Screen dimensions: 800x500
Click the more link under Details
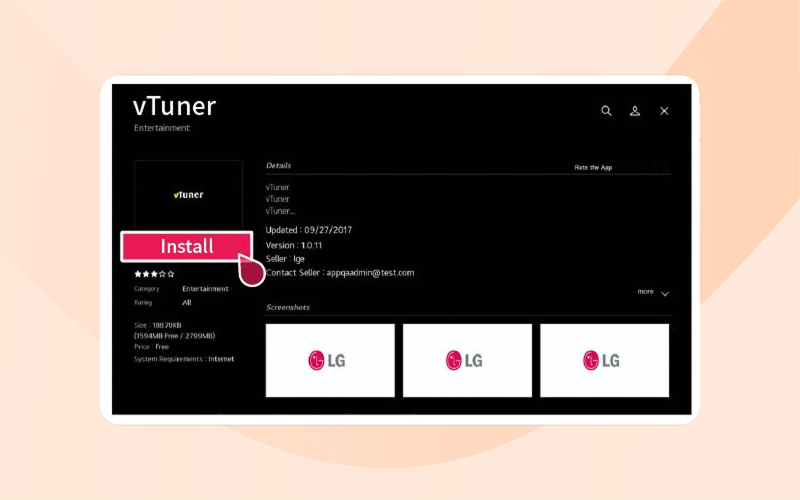tap(645, 291)
